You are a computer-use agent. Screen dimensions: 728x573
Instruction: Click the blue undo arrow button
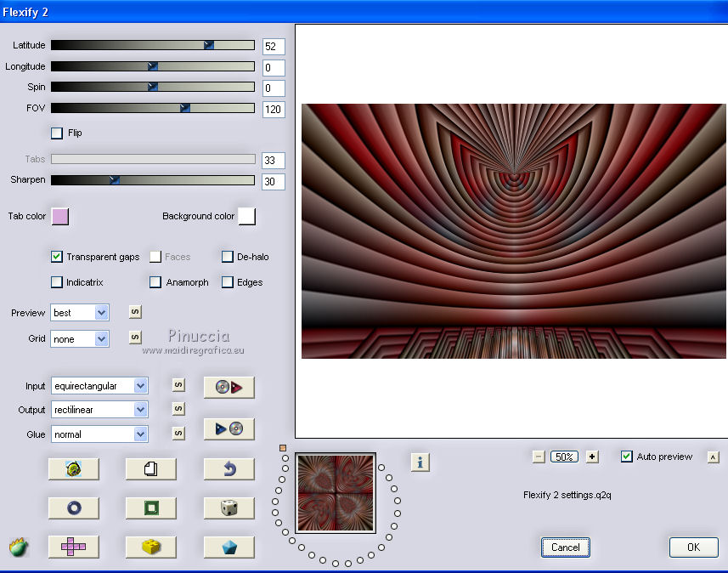(x=229, y=469)
